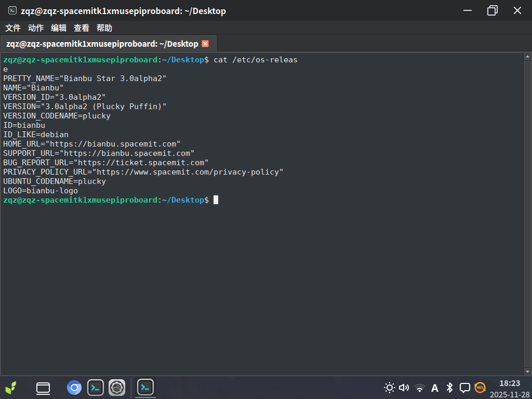Screen dimensions: 532x399
Task: Launch pinned terminal from taskbar
Action: [96, 388]
